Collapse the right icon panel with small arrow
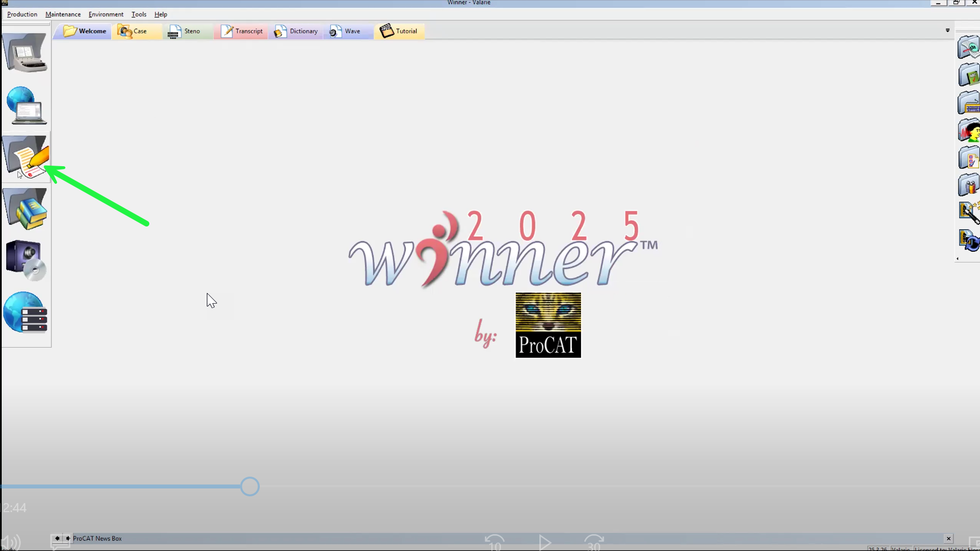 click(957, 259)
